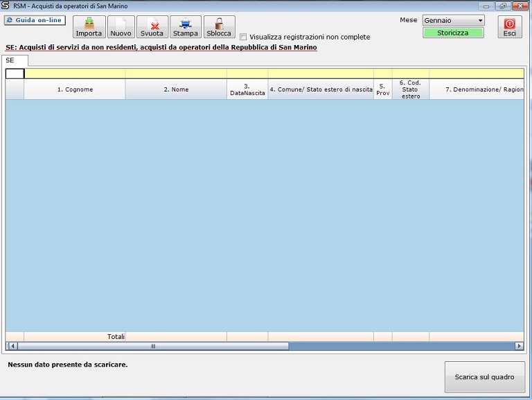This screenshot has height=400, width=532.
Task: Exit via the red Esci icon
Action: point(510,27)
